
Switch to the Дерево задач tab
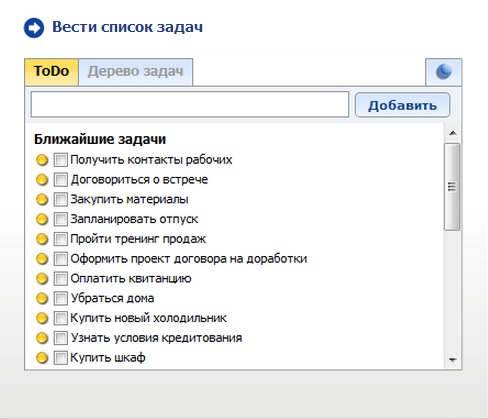pyautogui.click(x=135, y=72)
